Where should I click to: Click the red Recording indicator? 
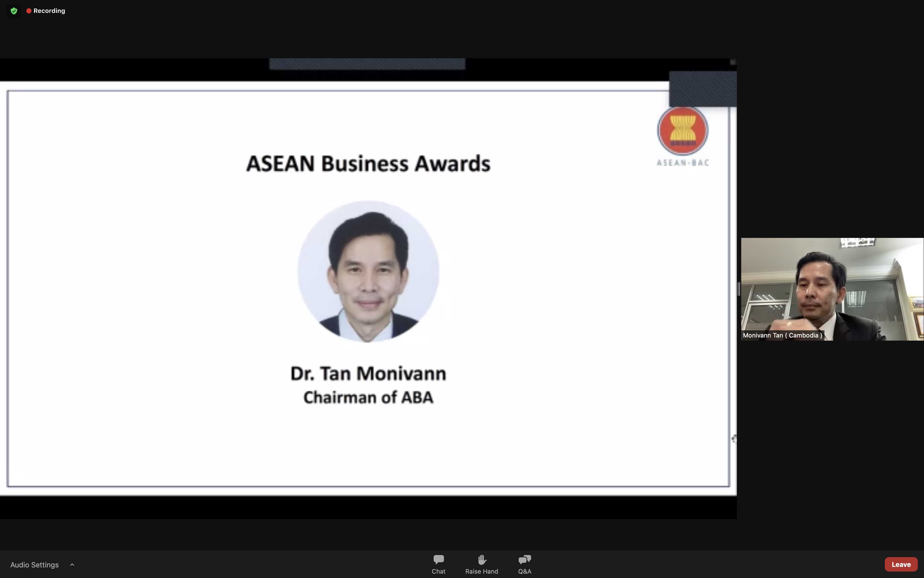(46, 11)
